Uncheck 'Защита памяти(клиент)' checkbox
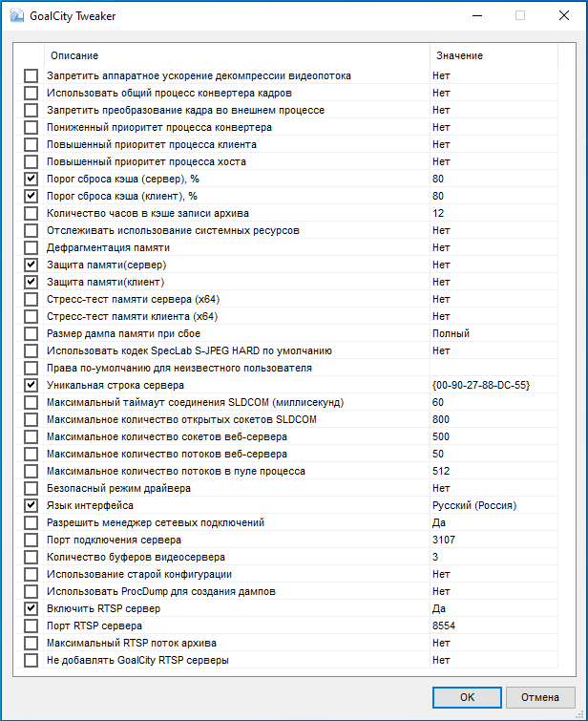This screenshot has width=588, height=721. tap(31, 282)
